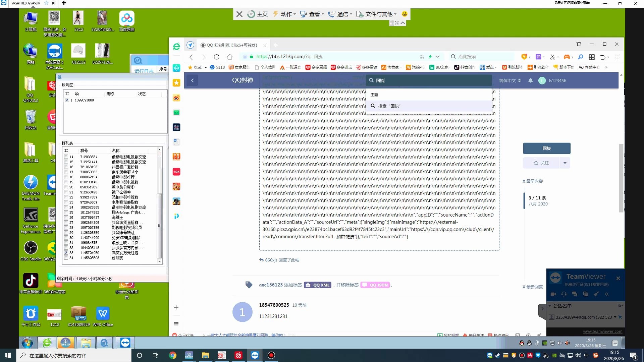The width and height of the screenshot is (644, 362).
Task: Click the 回复 button
Action: pyautogui.click(x=547, y=148)
